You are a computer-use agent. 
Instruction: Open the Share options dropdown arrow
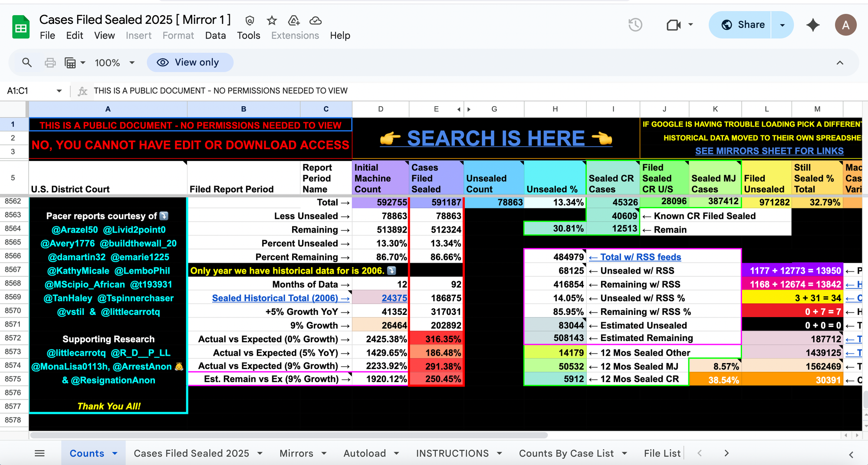point(783,25)
